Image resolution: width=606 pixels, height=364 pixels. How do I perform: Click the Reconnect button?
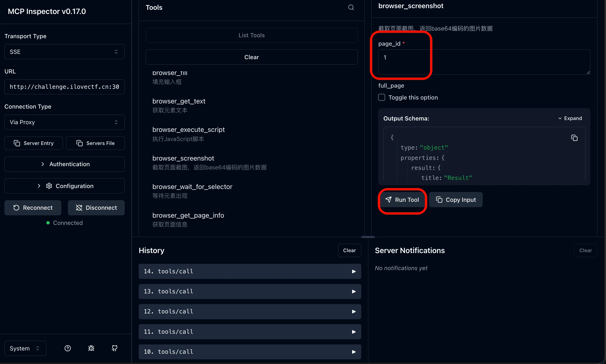click(33, 207)
